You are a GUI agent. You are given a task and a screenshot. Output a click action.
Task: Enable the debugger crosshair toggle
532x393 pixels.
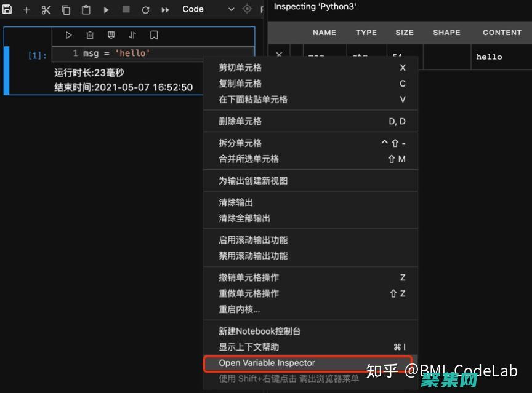(248, 9)
